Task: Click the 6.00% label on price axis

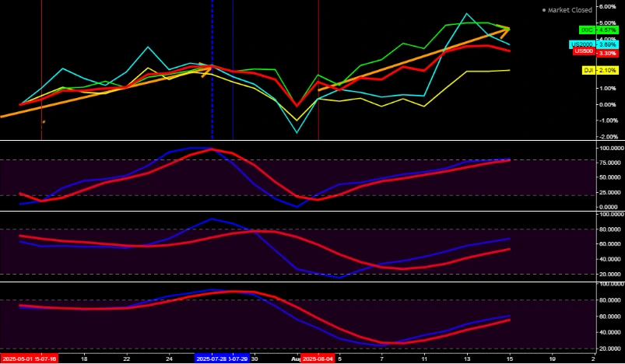Action: [608, 6]
